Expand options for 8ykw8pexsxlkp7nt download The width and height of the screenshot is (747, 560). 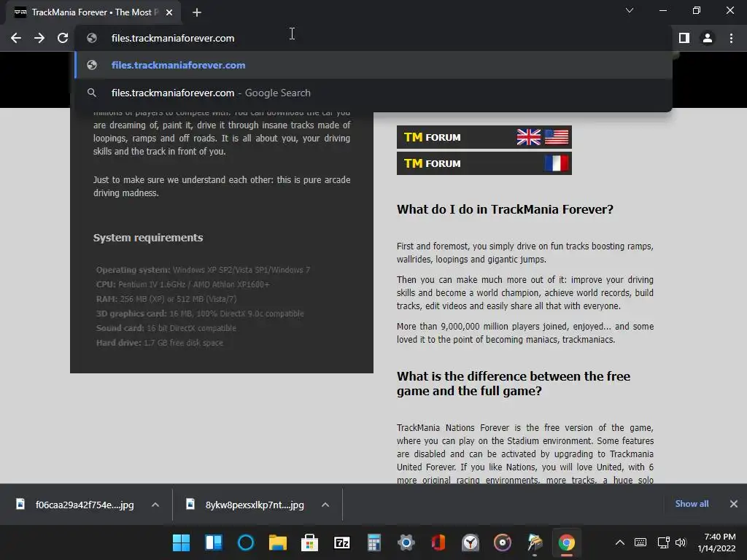pyautogui.click(x=325, y=505)
